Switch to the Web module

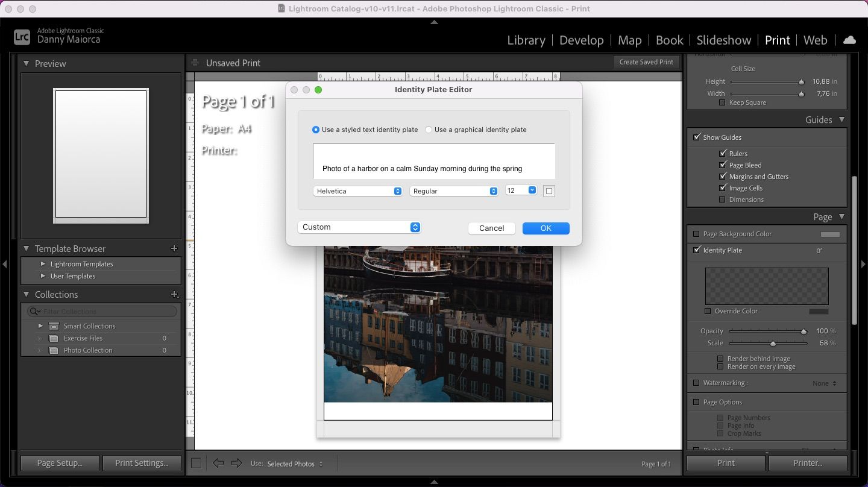tap(815, 40)
